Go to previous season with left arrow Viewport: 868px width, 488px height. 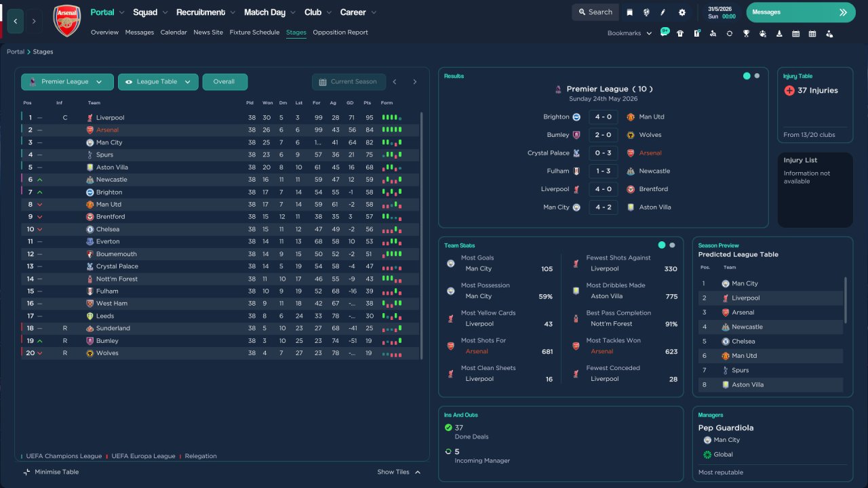pyautogui.click(x=395, y=82)
